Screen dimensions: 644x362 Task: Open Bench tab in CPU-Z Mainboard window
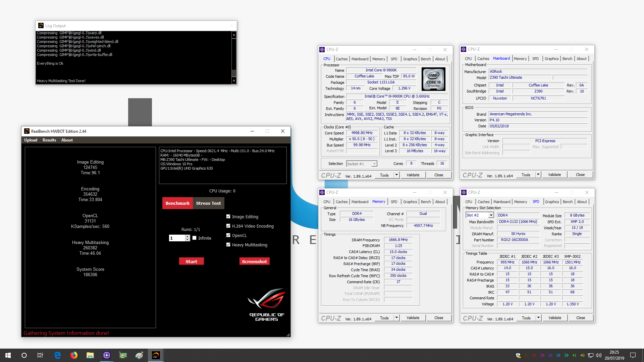(x=567, y=59)
